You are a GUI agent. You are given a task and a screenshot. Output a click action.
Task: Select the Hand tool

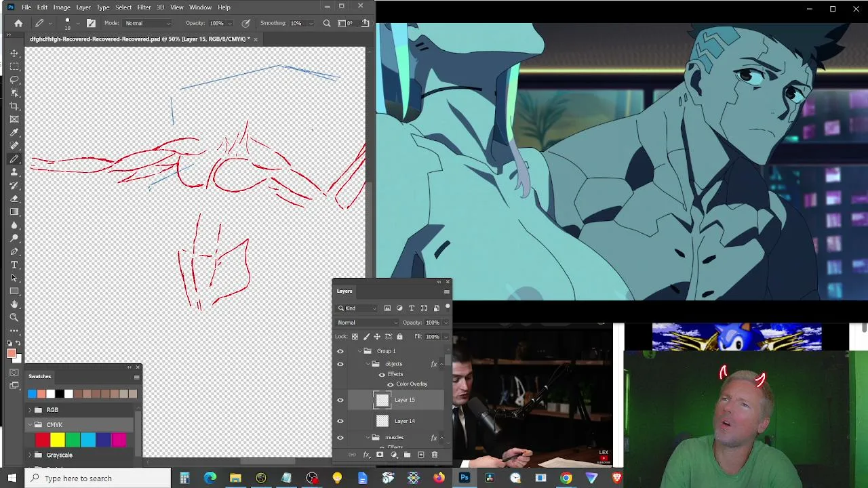(x=14, y=304)
